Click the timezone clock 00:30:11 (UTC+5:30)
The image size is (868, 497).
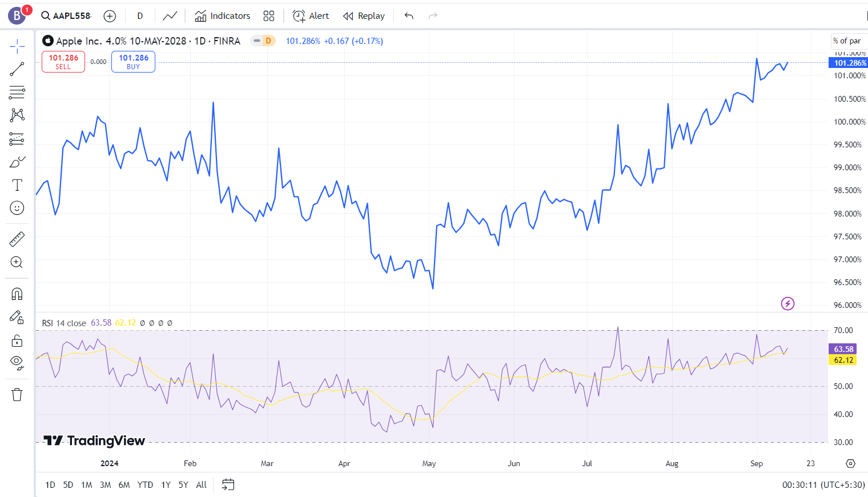(x=823, y=485)
